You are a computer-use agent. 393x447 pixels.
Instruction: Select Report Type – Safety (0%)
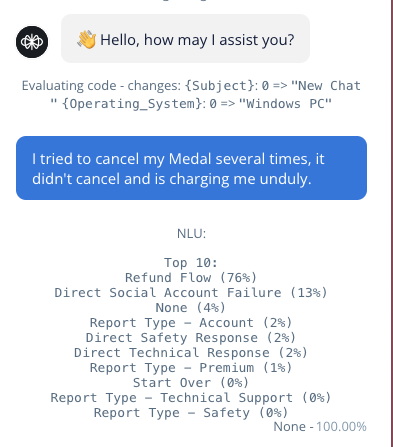point(191,413)
